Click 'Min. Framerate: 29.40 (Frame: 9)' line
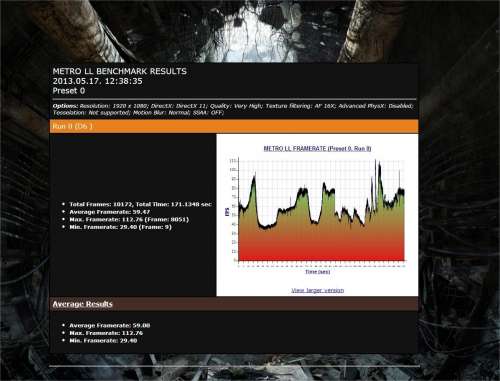Viewport: 500px width, 381px height. pyautogui.click(x=120, y=227)
